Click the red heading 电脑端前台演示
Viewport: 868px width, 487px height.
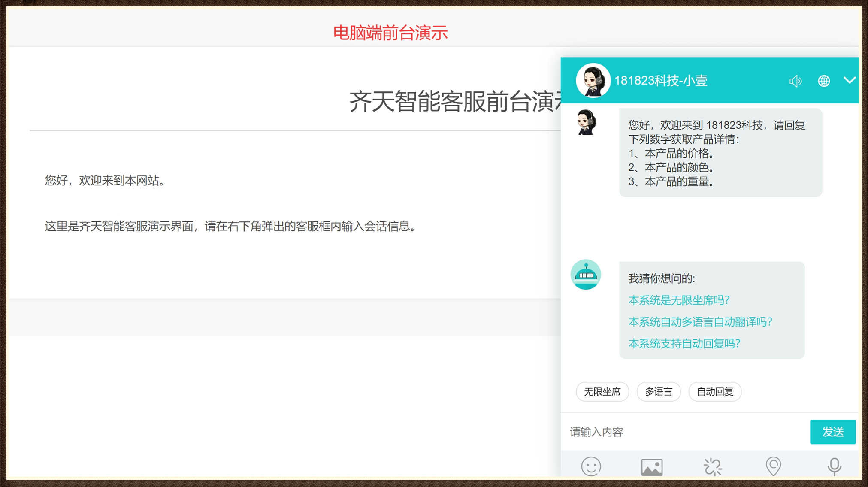390,33
